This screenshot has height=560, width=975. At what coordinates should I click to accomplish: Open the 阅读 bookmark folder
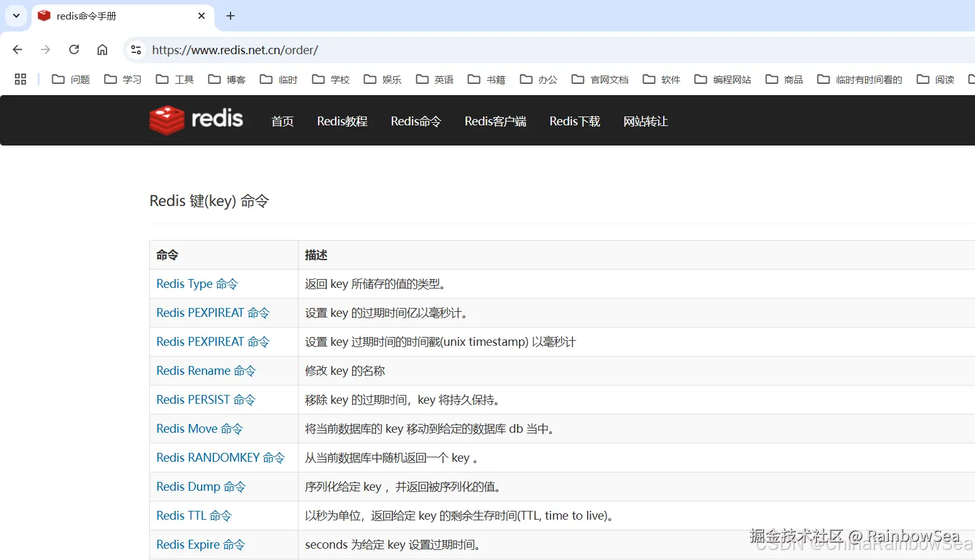tap(935, 79)
